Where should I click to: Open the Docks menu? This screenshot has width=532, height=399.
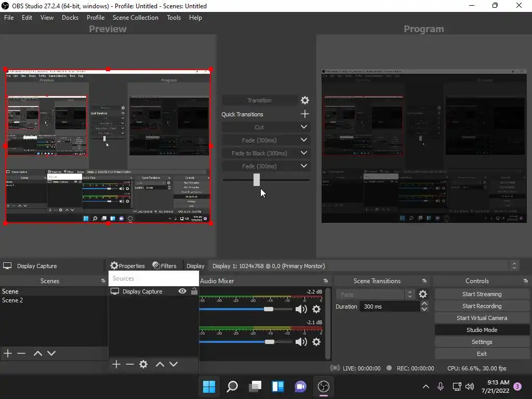[70, 18]
